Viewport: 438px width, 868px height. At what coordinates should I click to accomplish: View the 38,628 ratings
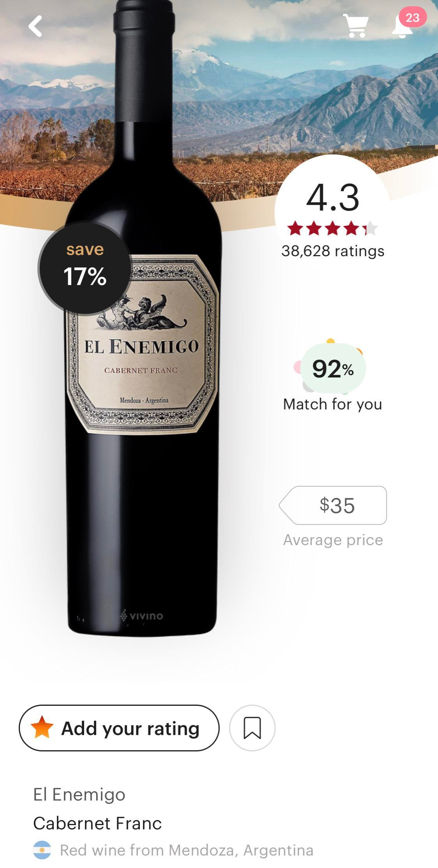333,251
